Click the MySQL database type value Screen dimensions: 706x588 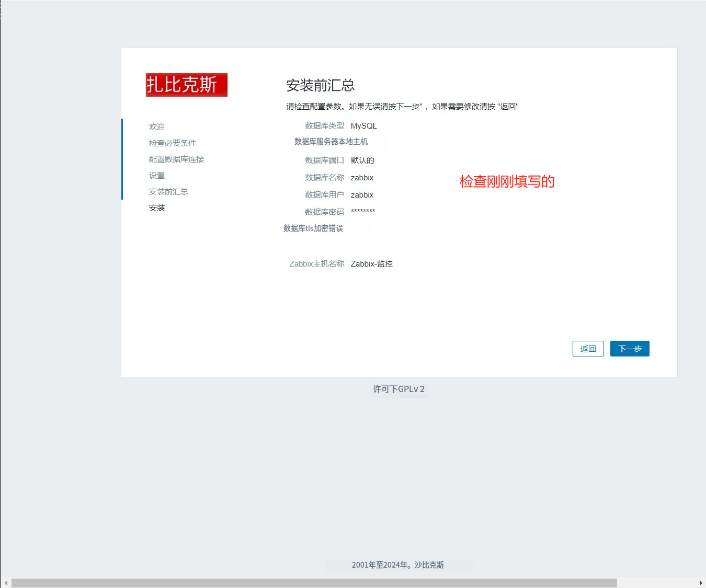click(363, 126)
